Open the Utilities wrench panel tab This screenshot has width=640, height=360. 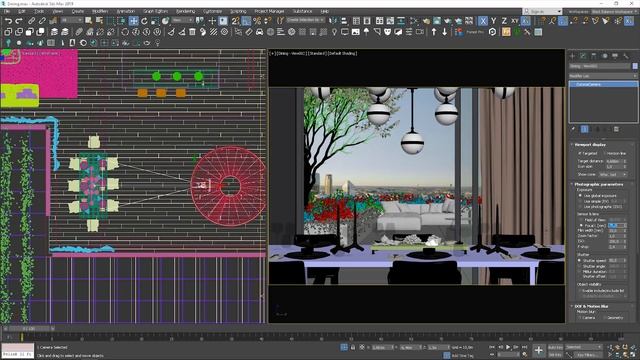626,56
